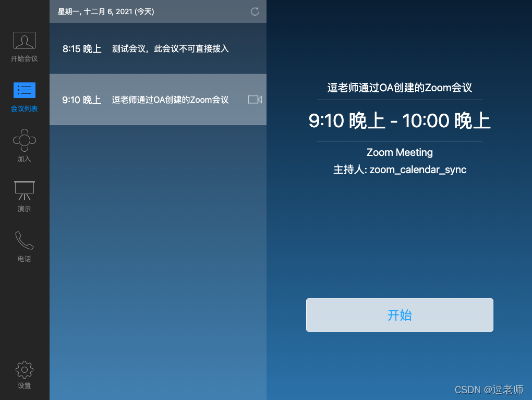Click the Zoom Meeting label
532x400 pixels.
pos(400,152)
